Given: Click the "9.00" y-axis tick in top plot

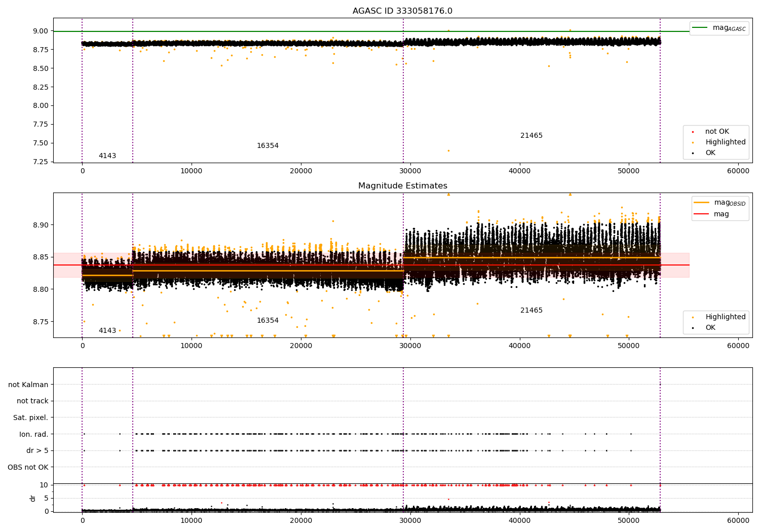Looking at the screenshot, I should (x=41, y=31).
